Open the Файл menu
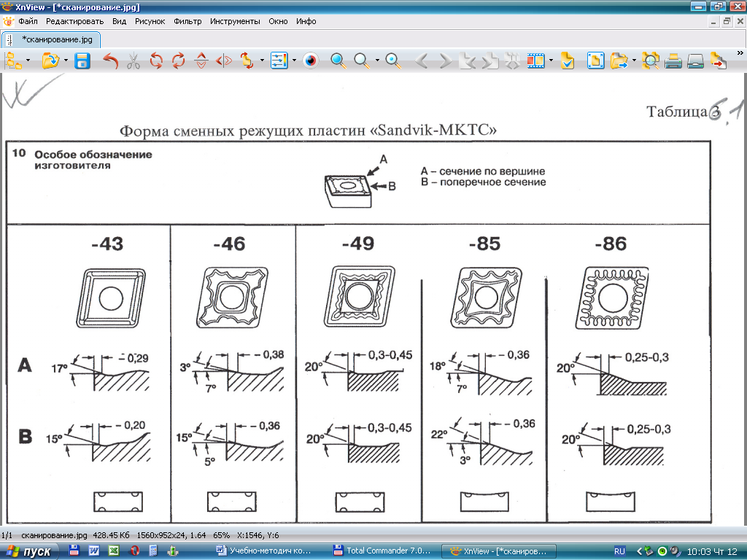Viewport: 747px width, 560px height. [x=28, y=21]
